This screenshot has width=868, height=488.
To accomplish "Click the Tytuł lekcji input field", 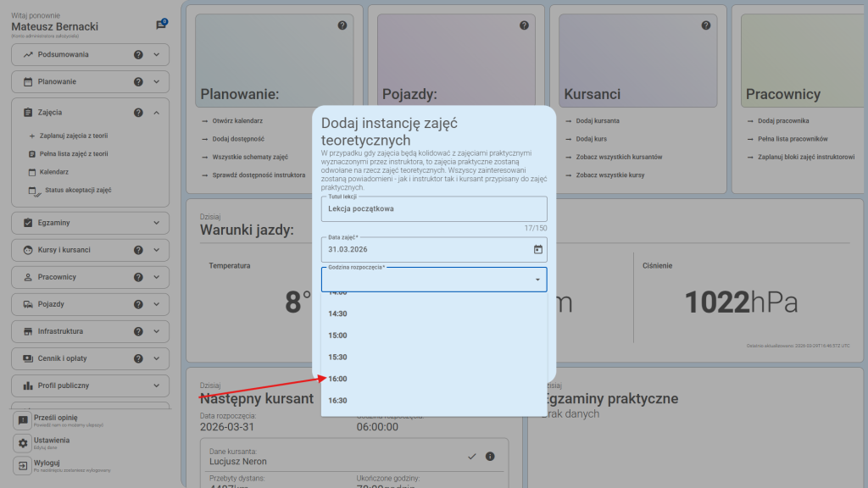I will [x=433, y=208].
